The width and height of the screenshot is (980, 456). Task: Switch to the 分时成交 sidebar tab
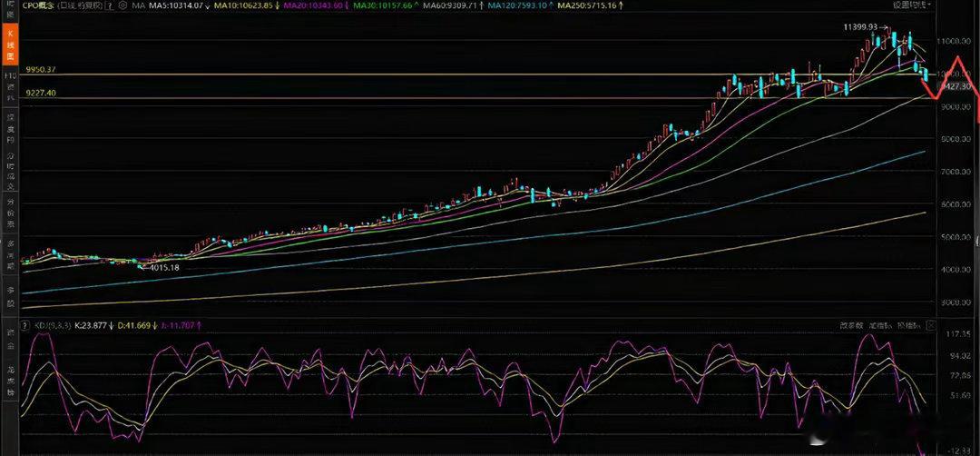9,170
